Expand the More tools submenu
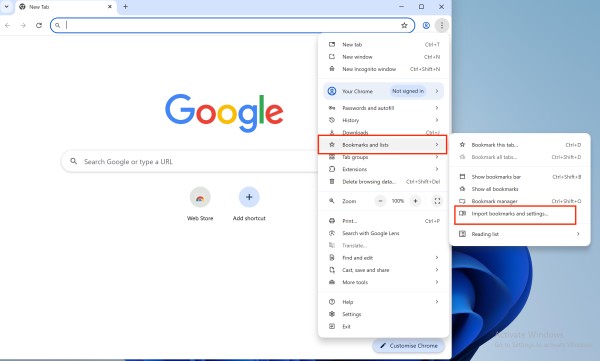Viewport: 600px width, 361px height. [x=384, y=282]
